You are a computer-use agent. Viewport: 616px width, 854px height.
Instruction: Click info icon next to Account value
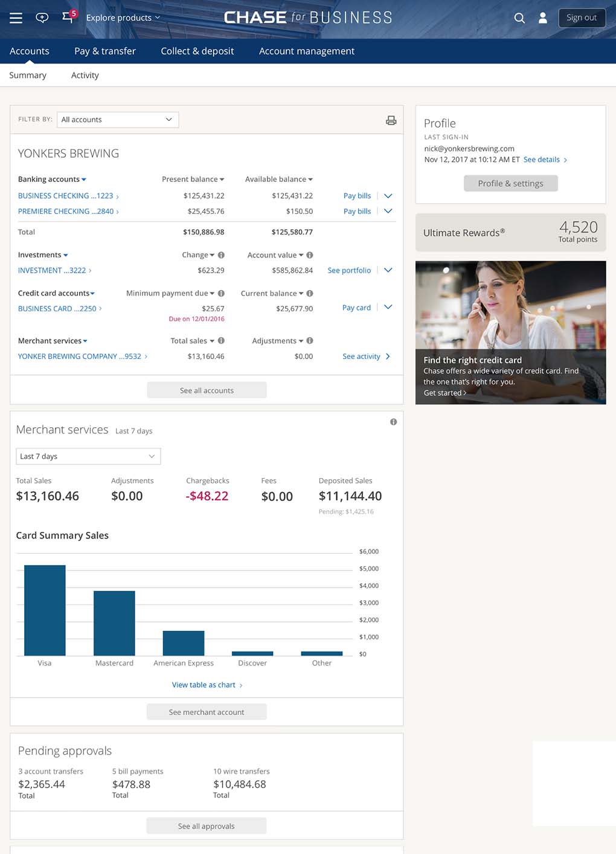click(x=310, y=255)
